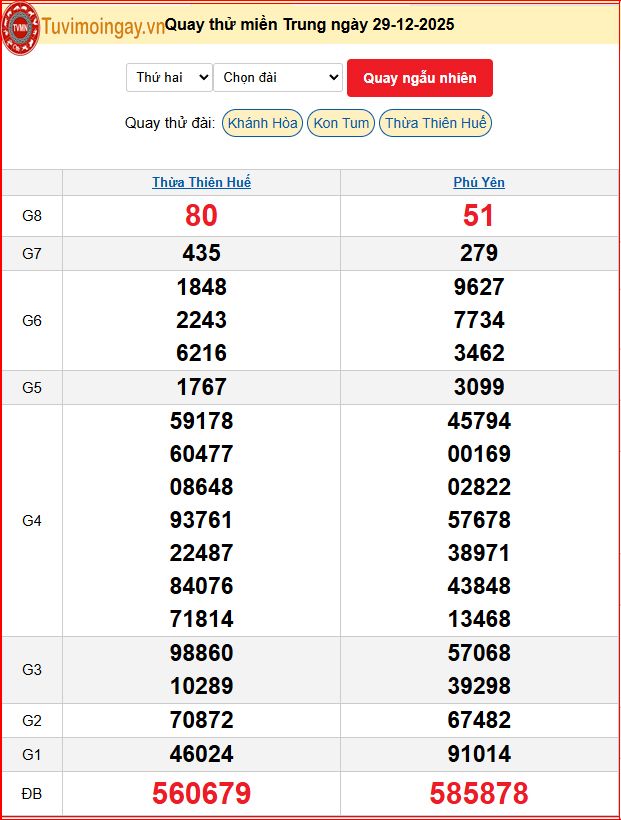Open the Thừa Thiên Huế column header link
This screenshot has width=621, height=820.
201,183
